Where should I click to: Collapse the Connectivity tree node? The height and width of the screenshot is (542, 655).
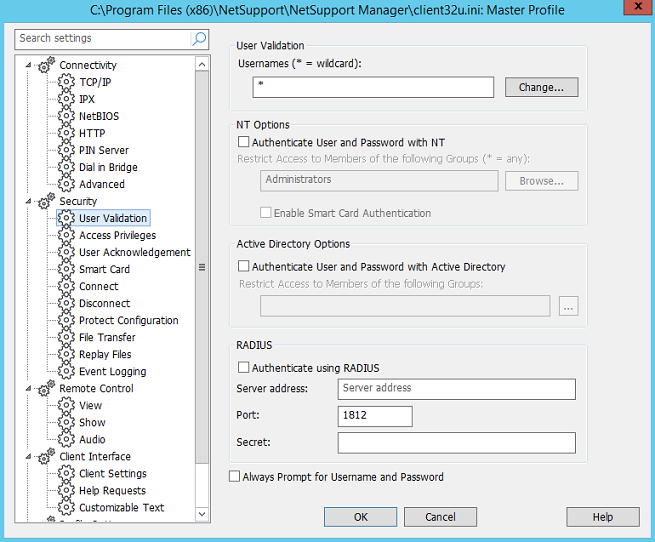28,65
